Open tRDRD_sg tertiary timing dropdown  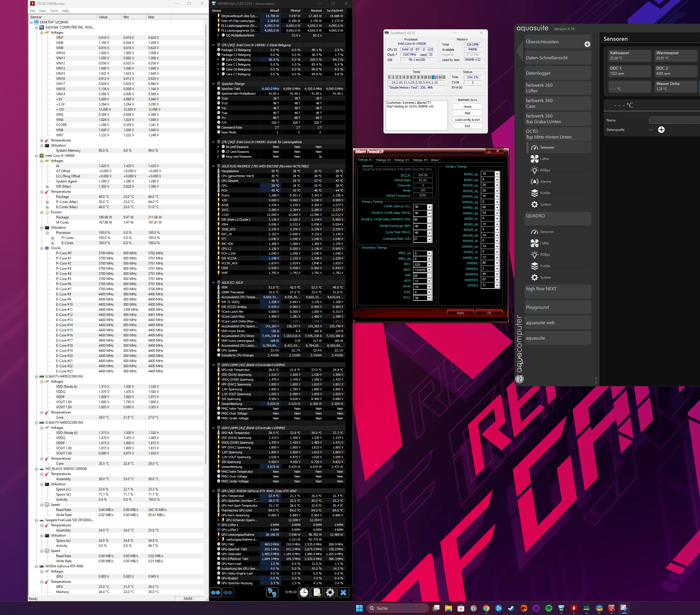click(x=497, y=174)
